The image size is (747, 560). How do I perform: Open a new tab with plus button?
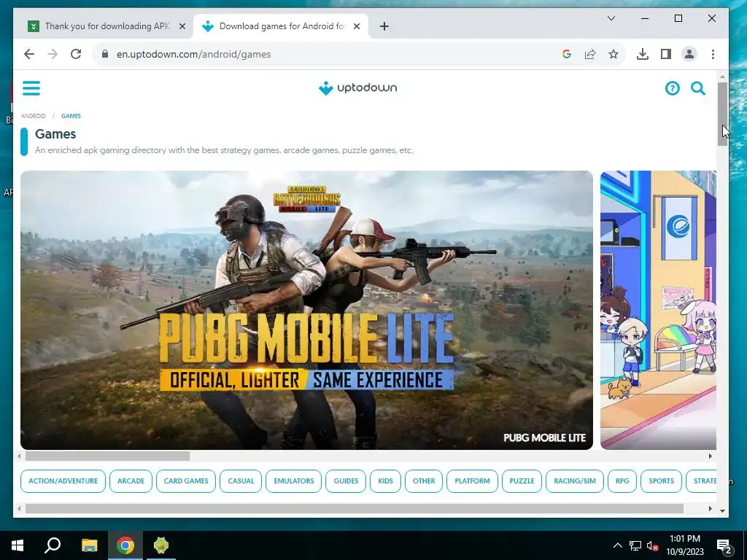click(384, 26)
